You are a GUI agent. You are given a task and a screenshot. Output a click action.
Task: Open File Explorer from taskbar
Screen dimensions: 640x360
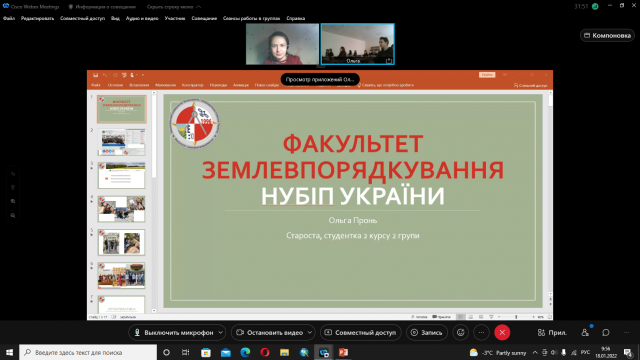pos(284,352)
